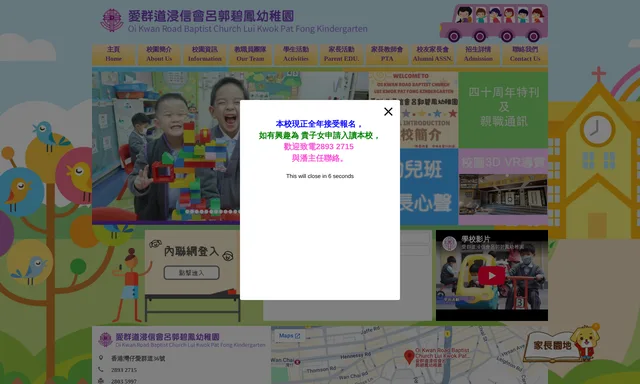Open the Admission menu item
Image resolution: width=640 pixels, height=384 pixels.
click(478, 54)
